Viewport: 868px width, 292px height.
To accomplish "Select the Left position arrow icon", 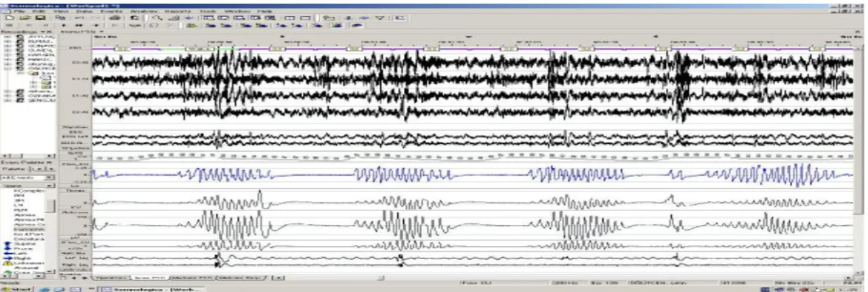I will coord(9,254).
